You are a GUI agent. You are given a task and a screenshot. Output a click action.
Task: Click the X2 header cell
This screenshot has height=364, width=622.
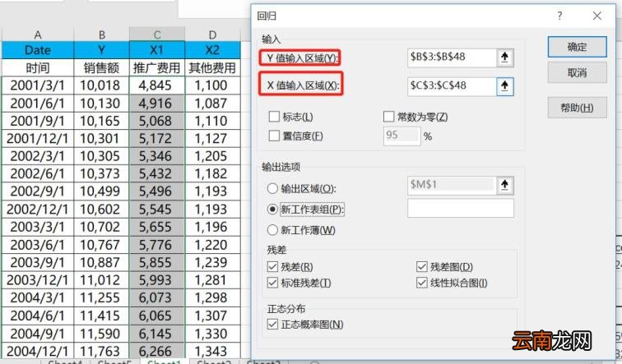pyautogui.click(x=212, y=50)
